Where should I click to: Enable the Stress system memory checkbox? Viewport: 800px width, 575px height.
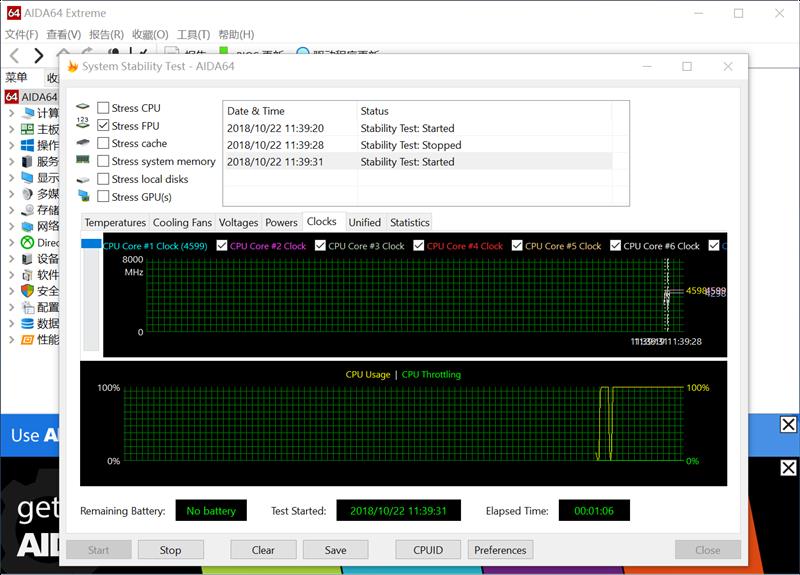tap(103, 161)
